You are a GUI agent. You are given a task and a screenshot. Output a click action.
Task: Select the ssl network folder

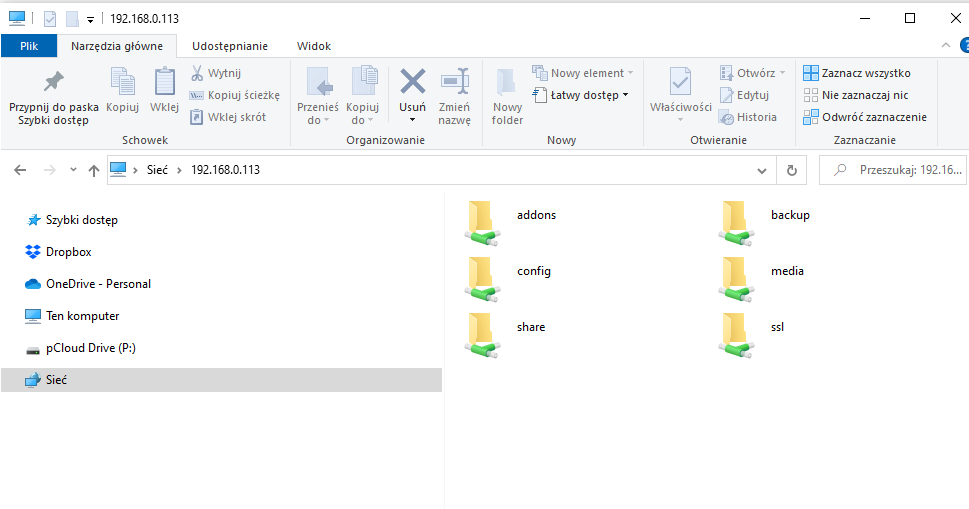click(x=752, y=335)
